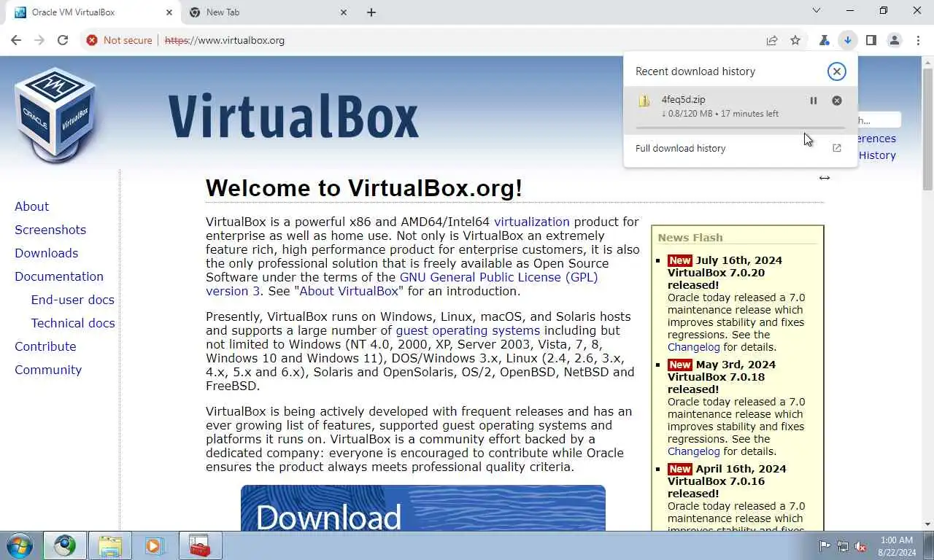Click the download progress bar for 4feq5d.zip

[740, 128]
